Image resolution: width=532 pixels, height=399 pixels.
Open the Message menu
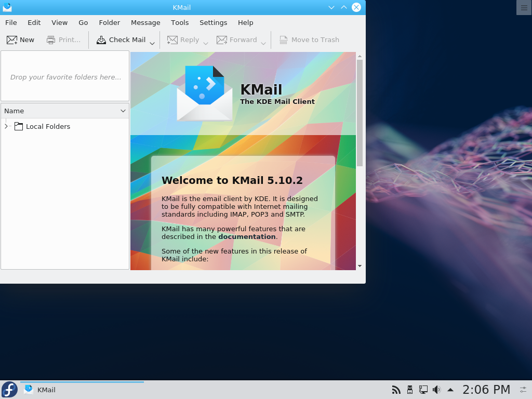[x=145, y=23]
